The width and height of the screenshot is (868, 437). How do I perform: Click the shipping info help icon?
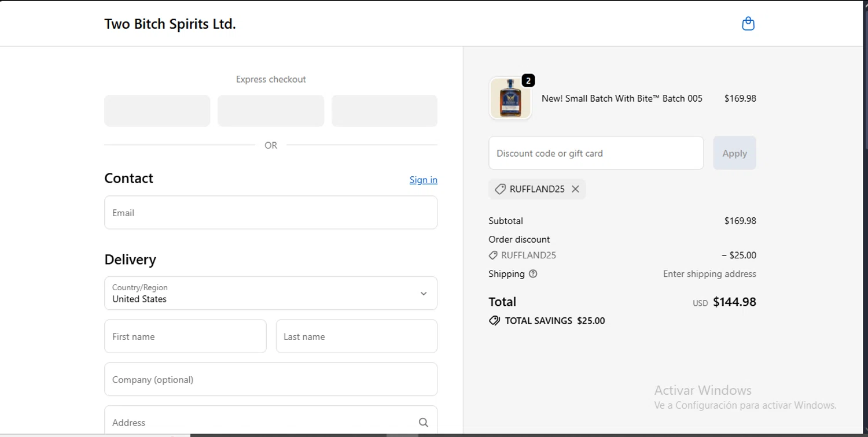tap(533, 274)
